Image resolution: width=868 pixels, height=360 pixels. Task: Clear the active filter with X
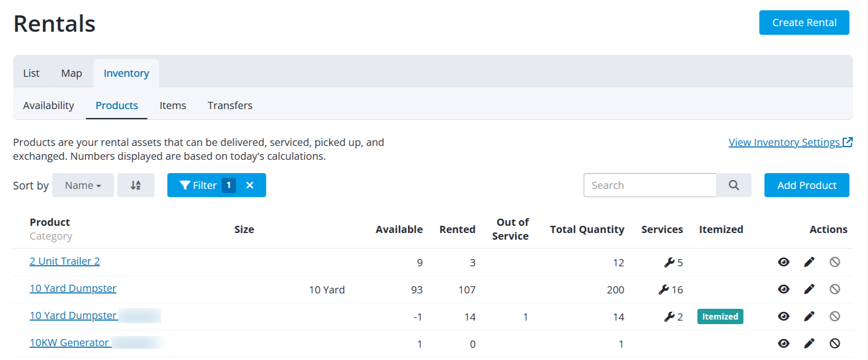[250, 185]
